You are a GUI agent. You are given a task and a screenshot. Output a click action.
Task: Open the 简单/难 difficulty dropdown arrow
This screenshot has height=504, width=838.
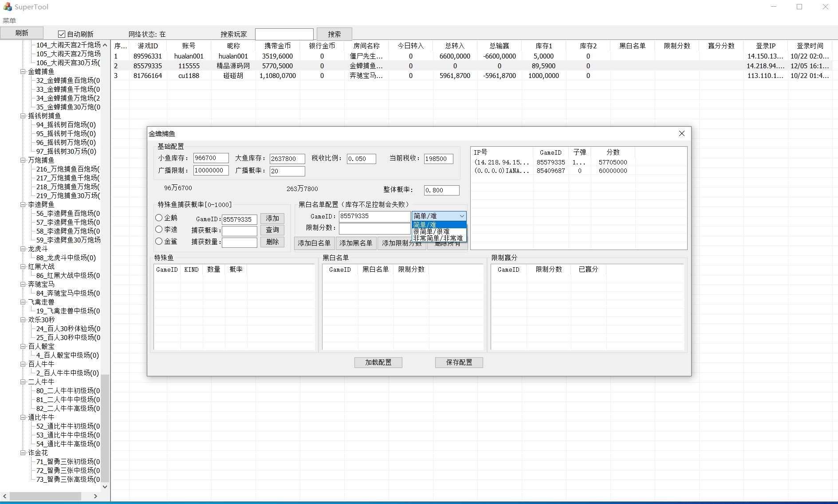(461, 216)
